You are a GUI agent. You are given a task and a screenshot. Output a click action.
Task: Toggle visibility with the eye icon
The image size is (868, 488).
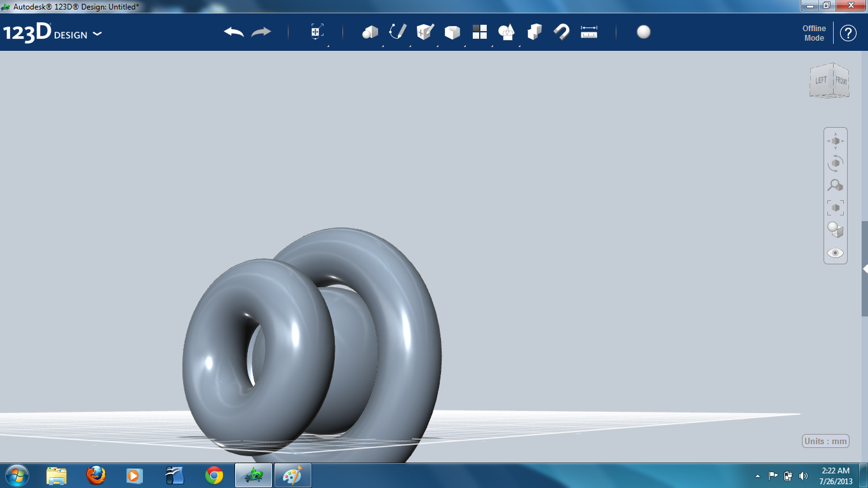835,252
